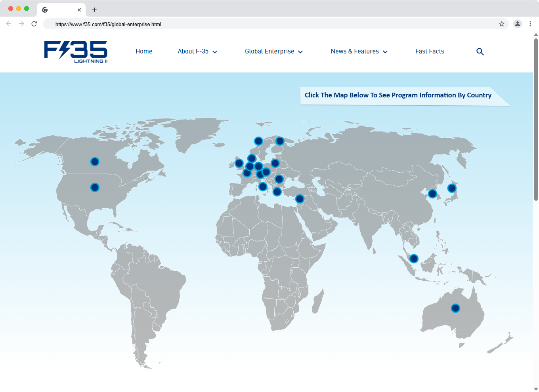Click the Czech Republic map marker
This screenshot has height=392, width=539.
[266, 172]
